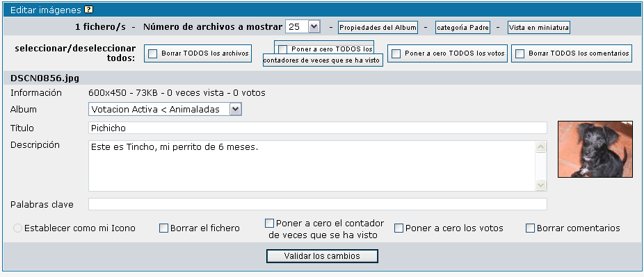This screenshot has height=277, width=644.
Task: Click into the Descripción text area
Action: pyautogui.click(x=318, y=166)
